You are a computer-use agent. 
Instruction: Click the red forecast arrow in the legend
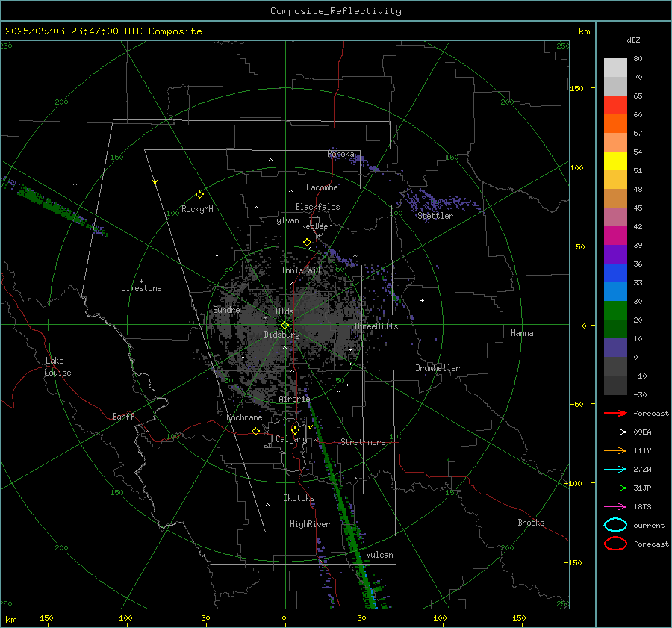point(615,413)
